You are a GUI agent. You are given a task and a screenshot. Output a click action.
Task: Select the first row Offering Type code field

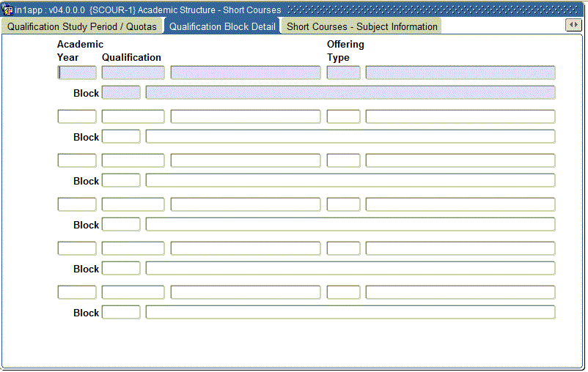[343, 72]
